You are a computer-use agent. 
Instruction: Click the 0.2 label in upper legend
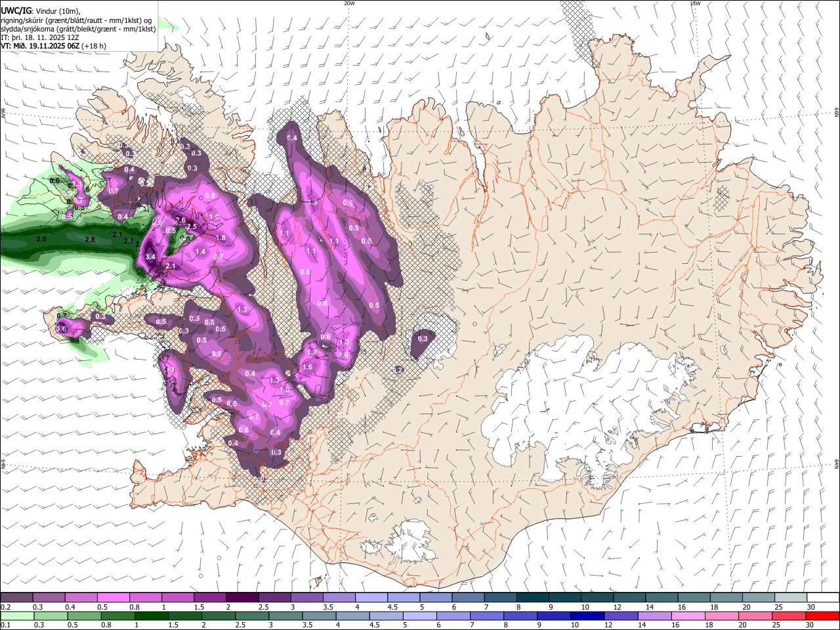coord(5,607)
